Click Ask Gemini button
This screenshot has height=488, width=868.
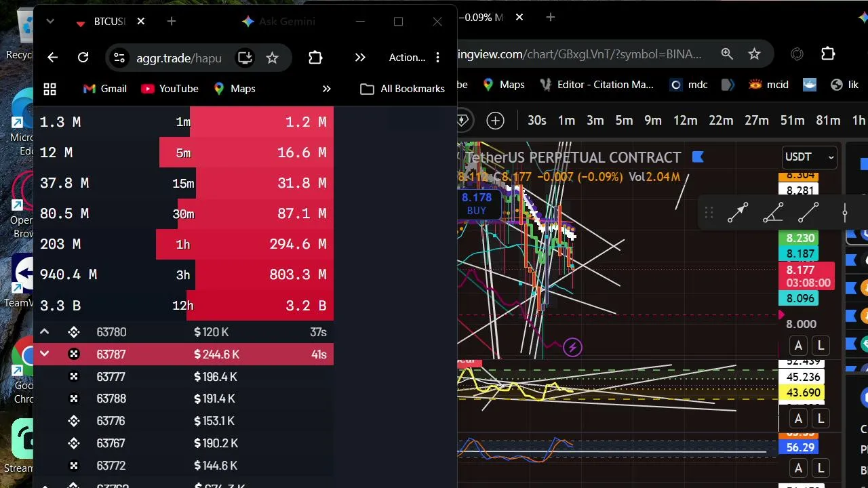(x=279, y=22)
